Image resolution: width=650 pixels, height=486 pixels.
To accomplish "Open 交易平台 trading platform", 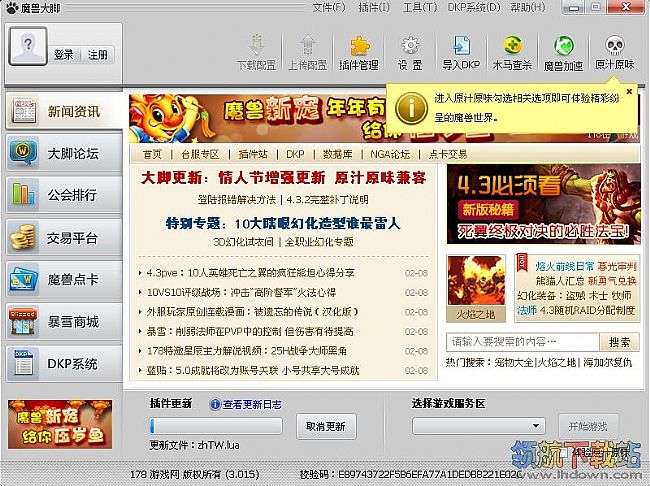I will (x=64, y=238).
